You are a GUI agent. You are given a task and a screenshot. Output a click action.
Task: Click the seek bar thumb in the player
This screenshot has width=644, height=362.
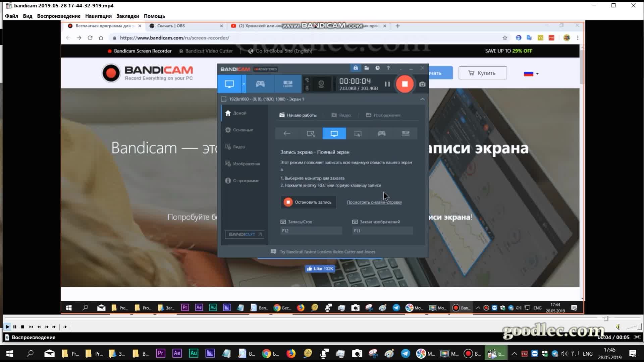[606, 318]
